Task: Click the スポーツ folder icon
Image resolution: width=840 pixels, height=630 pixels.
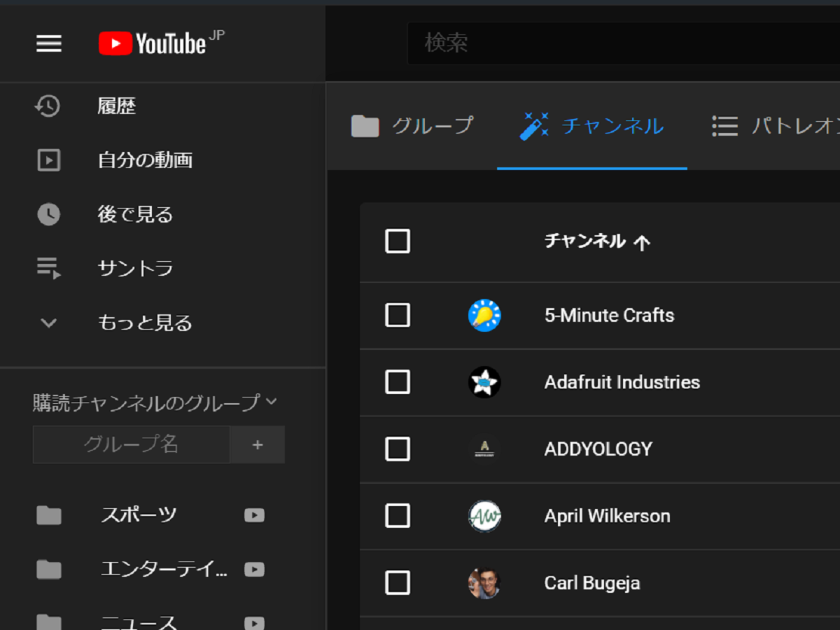Action: [49, 515]
